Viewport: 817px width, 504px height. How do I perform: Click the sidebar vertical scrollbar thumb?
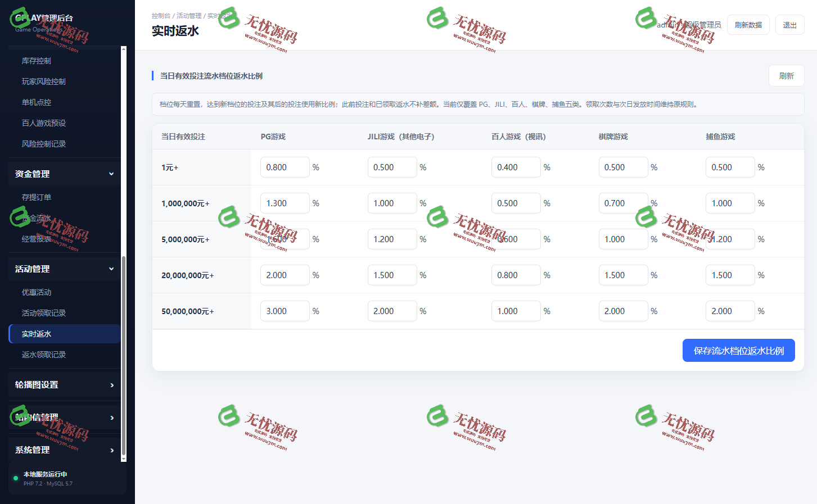click(x=124, y=356)
